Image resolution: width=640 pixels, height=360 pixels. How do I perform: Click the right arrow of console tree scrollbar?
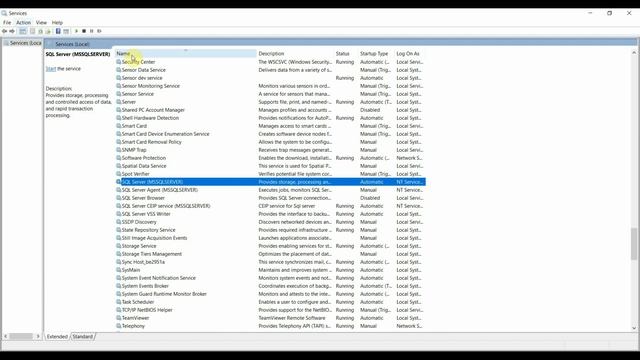pos(38,336)
